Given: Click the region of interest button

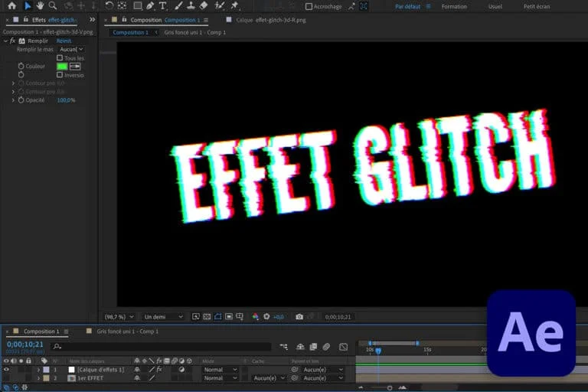Looking at the screenshot, I should 229,317.
